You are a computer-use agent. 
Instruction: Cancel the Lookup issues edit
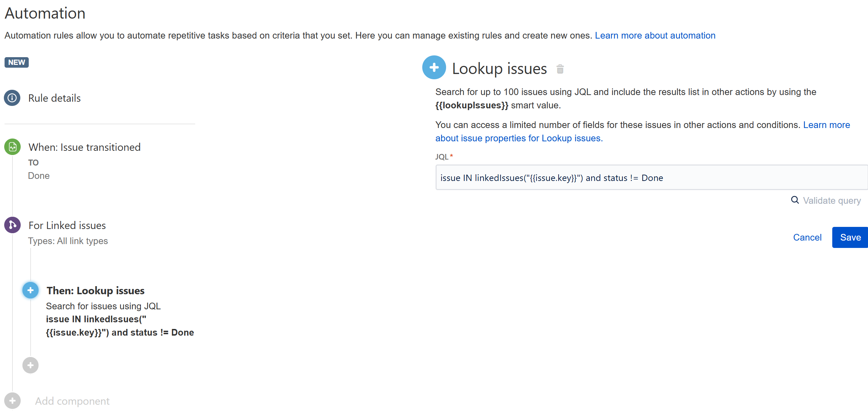tap(807, 237)
